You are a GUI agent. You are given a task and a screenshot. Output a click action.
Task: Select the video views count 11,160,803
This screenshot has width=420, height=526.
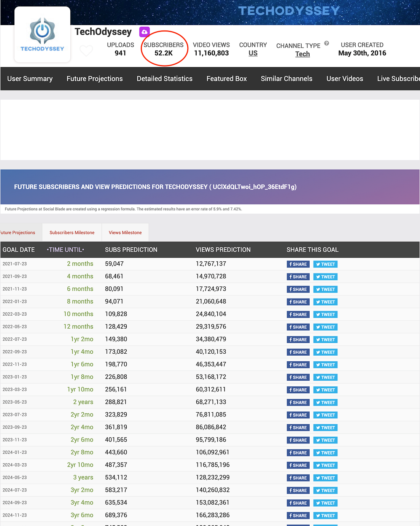[x=212, y=53]
